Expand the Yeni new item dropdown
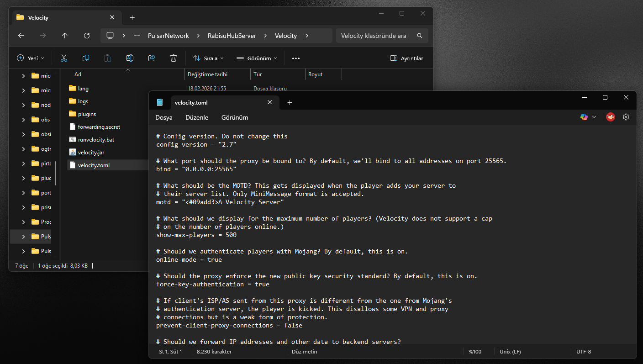The width and height of the screenshot is (643, 364). pyautogui.click(x=31, y=58)
